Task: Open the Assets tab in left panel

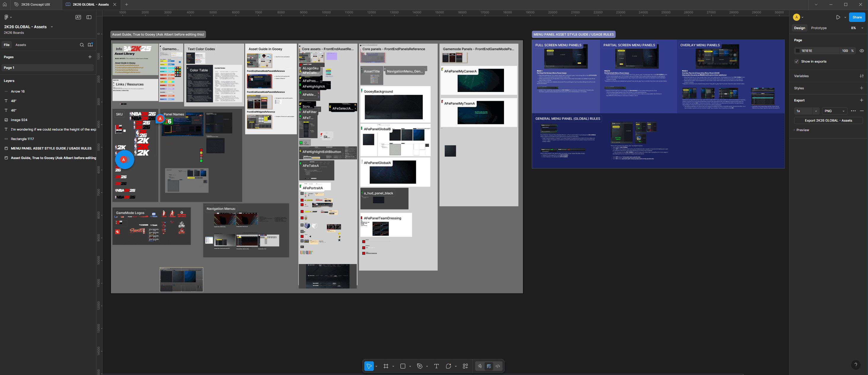Action: coord(20,45)
